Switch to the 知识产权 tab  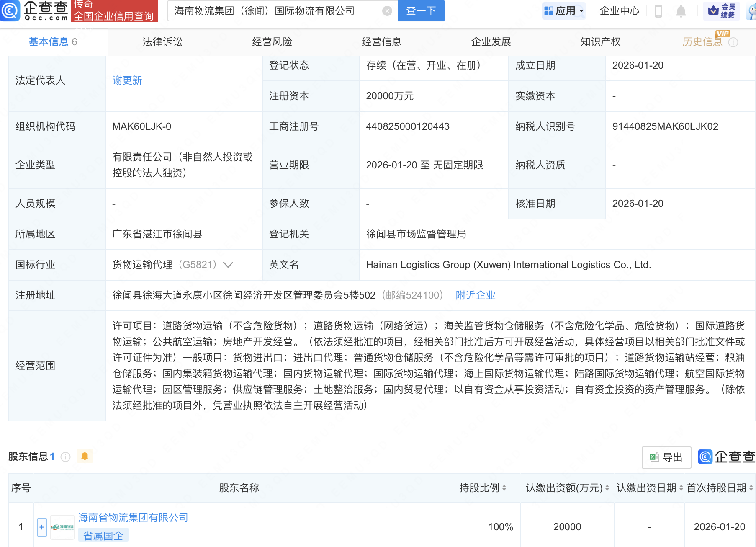(600, 42)
